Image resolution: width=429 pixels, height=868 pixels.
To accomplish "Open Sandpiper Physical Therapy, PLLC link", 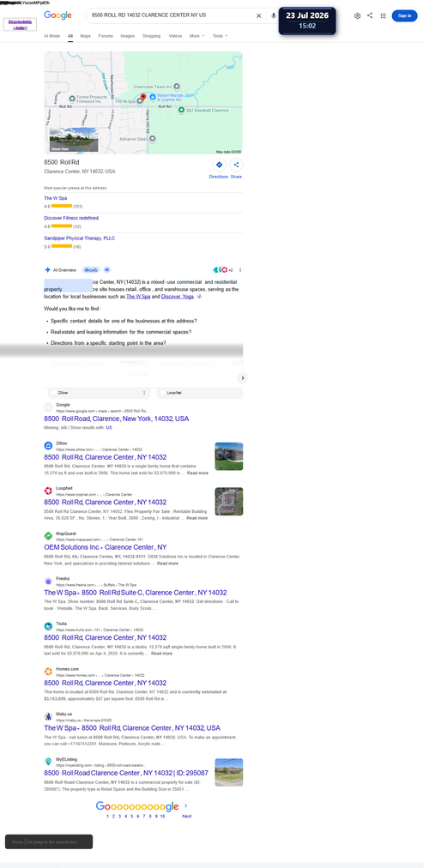I will pyautogui.click(x=80, y=238).
